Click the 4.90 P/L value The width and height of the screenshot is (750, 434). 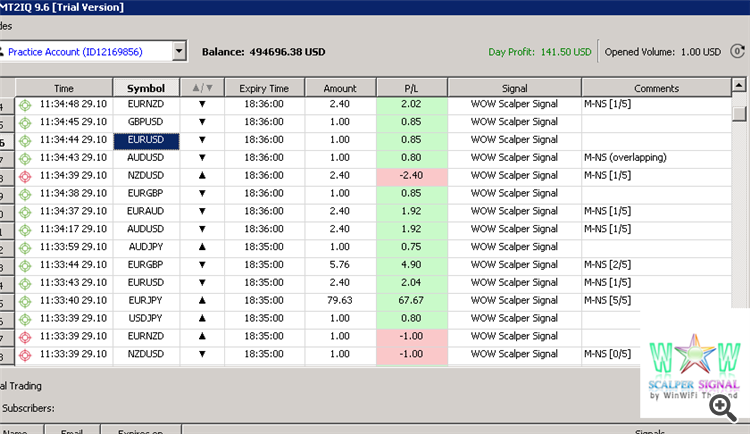click(411, 265)
